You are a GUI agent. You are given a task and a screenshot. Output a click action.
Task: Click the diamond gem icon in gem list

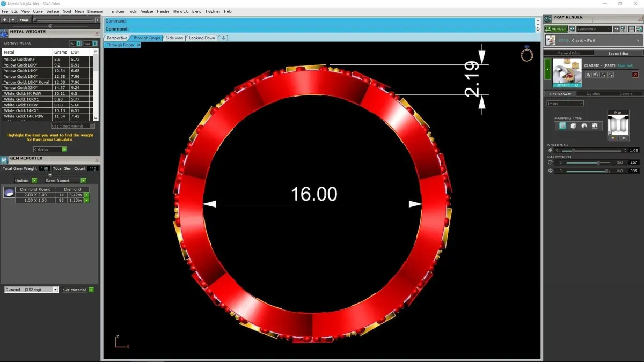pos(9,193)
